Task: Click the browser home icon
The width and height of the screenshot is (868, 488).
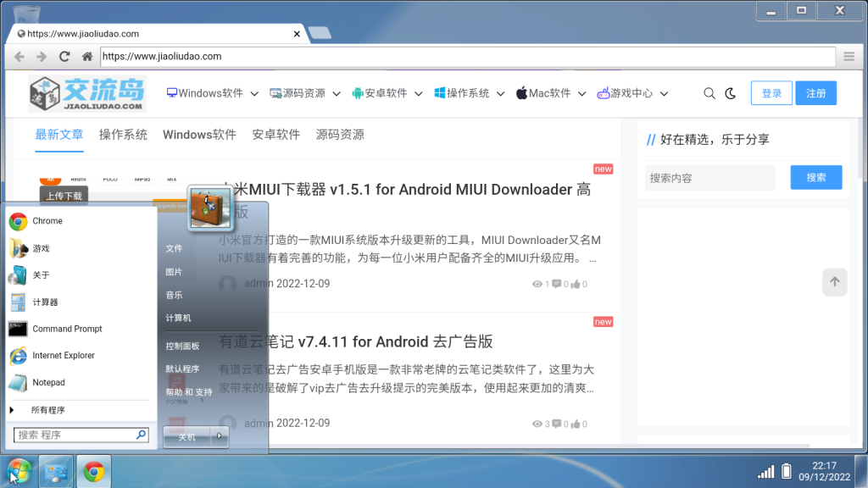Action: [x=86, y=57]
